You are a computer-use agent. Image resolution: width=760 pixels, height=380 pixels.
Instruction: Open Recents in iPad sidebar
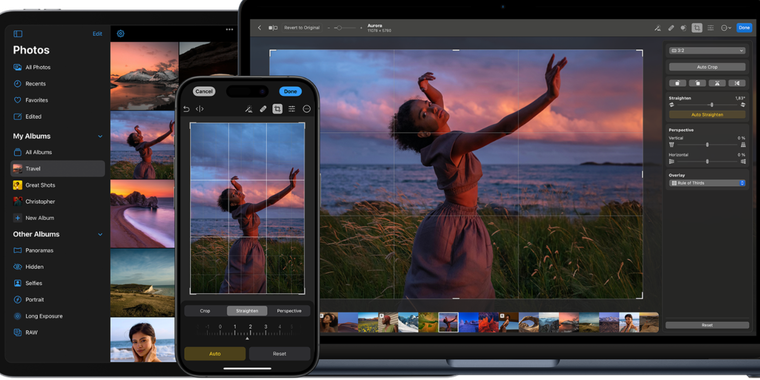(x=57, y=84)
